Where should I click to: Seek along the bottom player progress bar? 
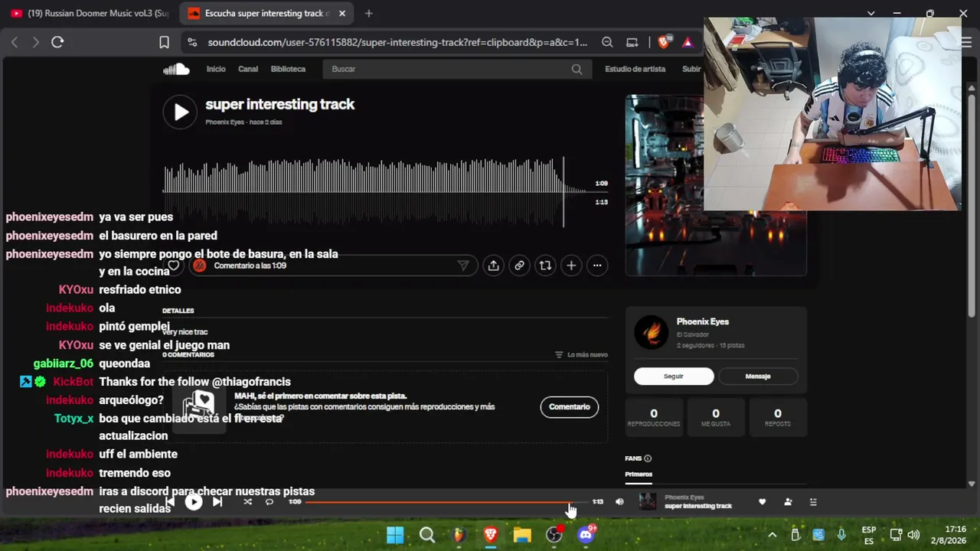446,503
